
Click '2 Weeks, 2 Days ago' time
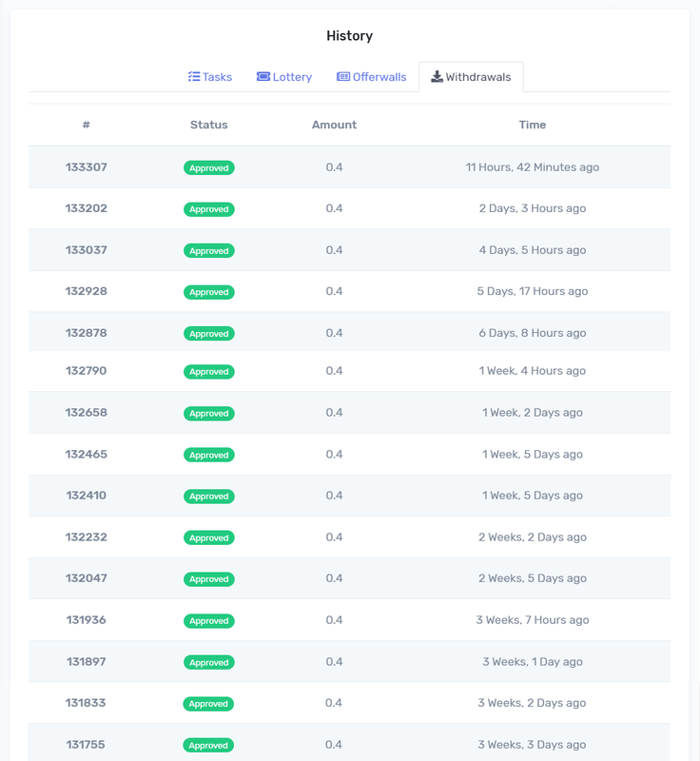coord(533,537)
